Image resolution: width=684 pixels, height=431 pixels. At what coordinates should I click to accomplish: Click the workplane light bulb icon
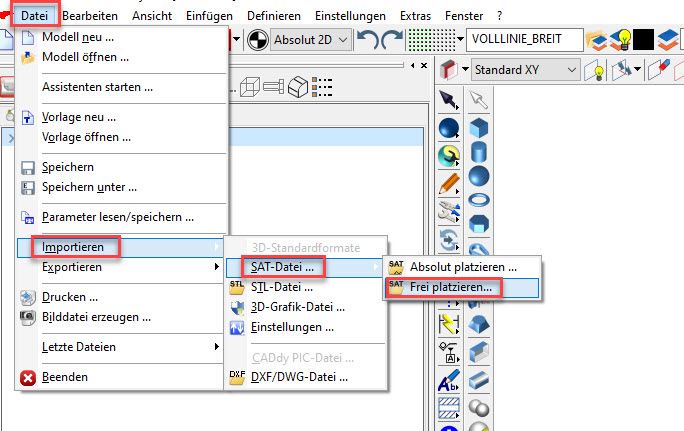click(x=594, y=70)
